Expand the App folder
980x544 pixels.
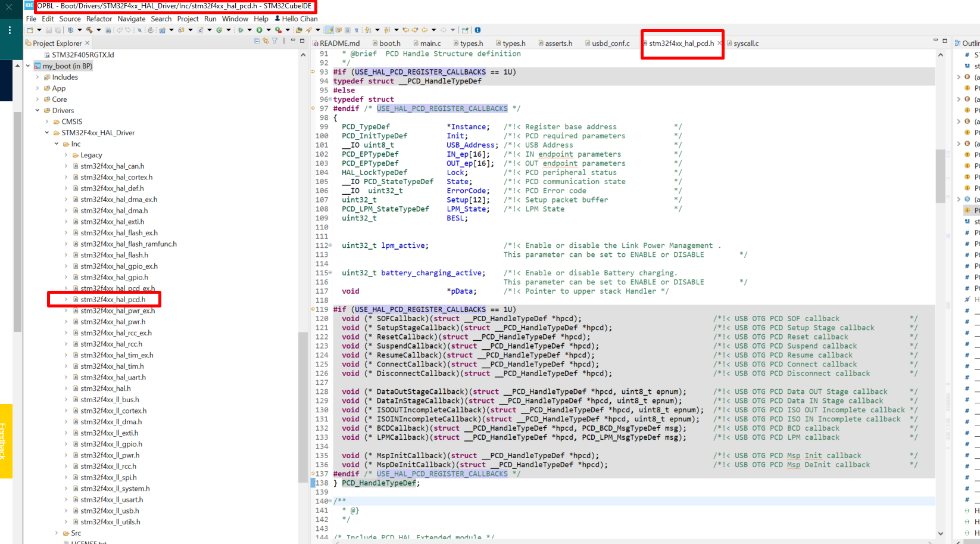click(x=37, y=88)
